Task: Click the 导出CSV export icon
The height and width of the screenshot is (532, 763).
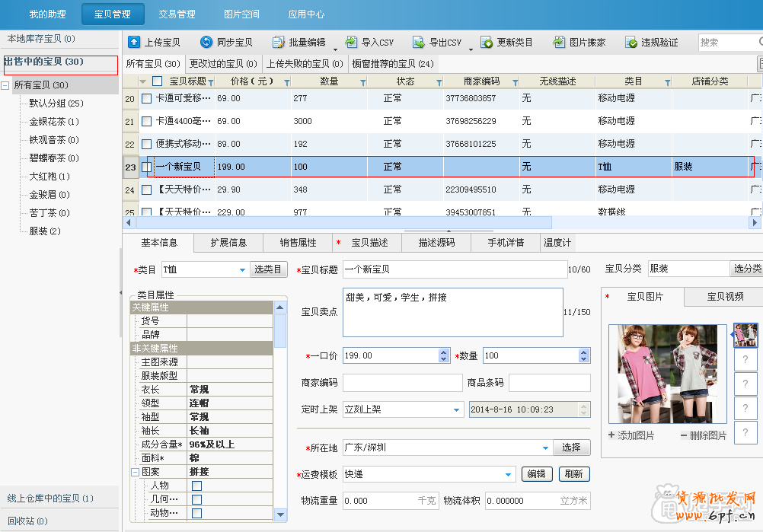Action: [419, 43]
